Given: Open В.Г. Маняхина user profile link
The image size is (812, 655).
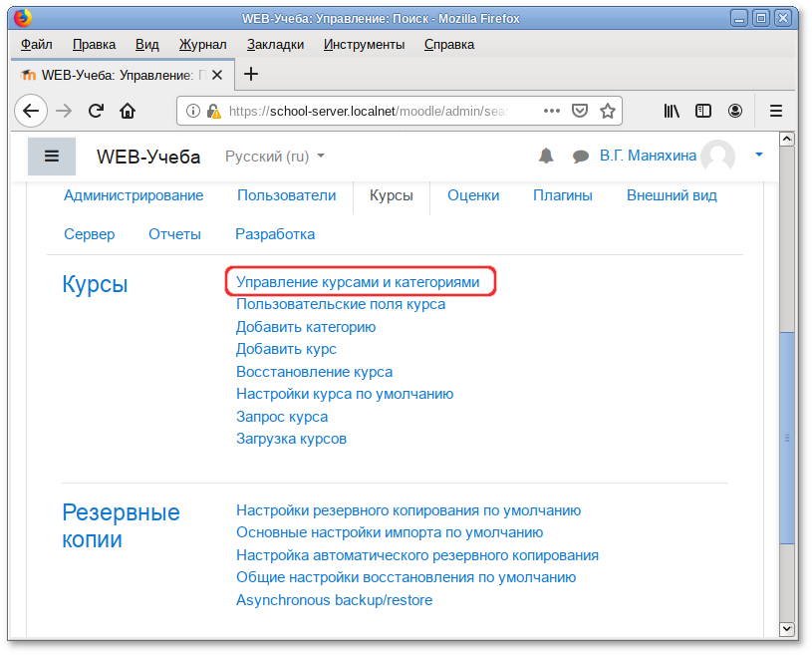Looking at the screenshot, I should [648, 156].
